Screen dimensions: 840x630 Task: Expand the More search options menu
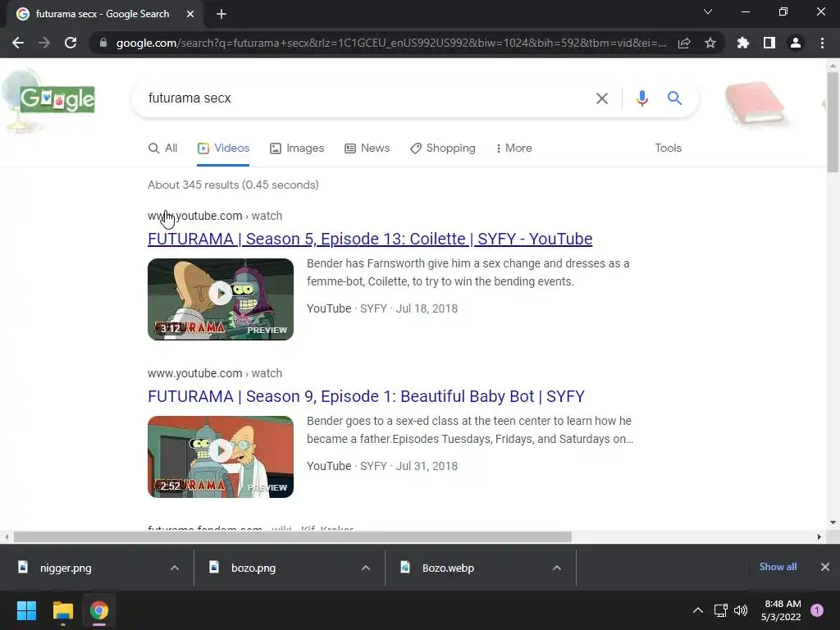(x=514, y=148)
